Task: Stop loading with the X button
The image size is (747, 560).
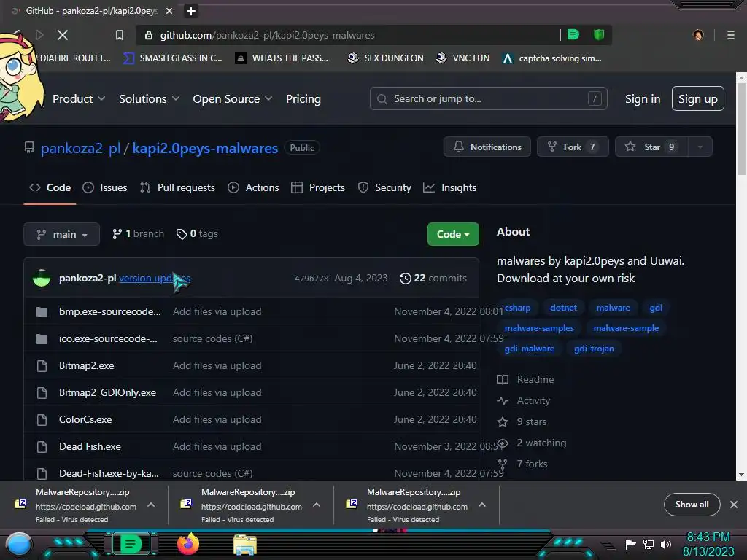Action: click(63, 35)
